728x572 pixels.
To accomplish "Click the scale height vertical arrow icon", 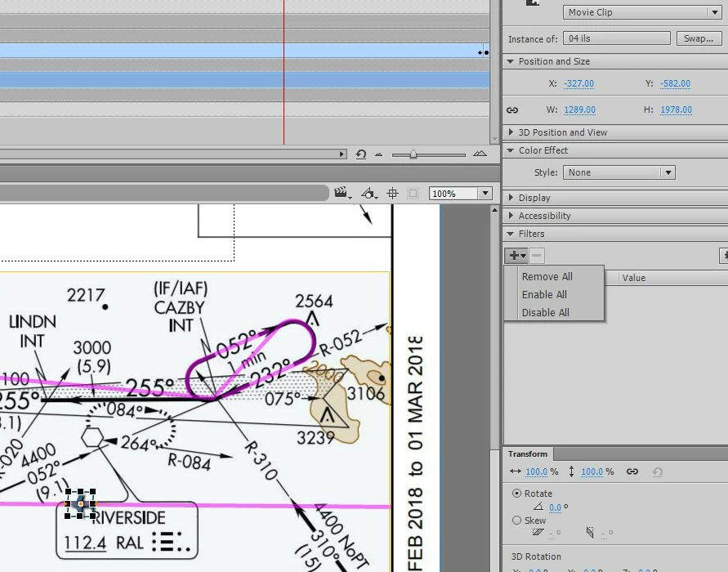I will (x=571, y=471).
